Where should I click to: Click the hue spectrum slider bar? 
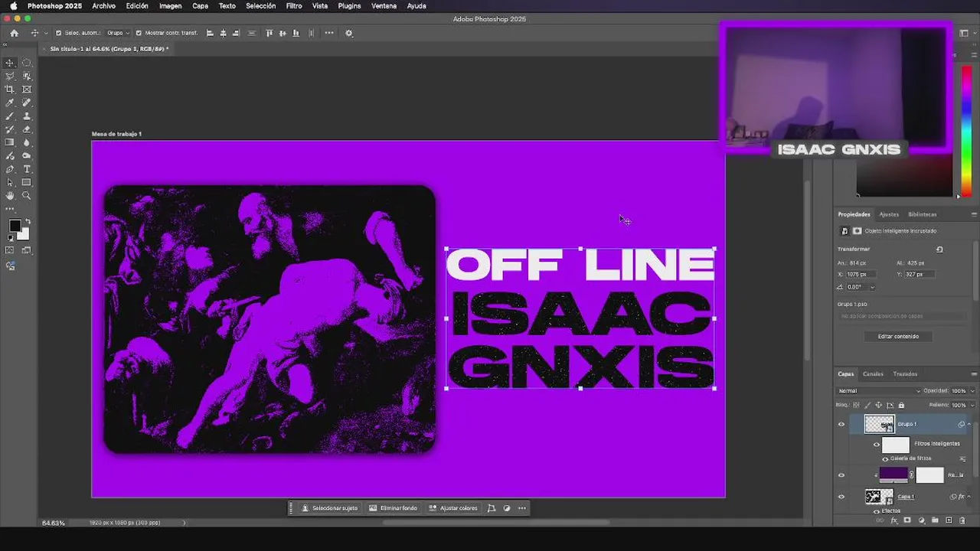967,130
